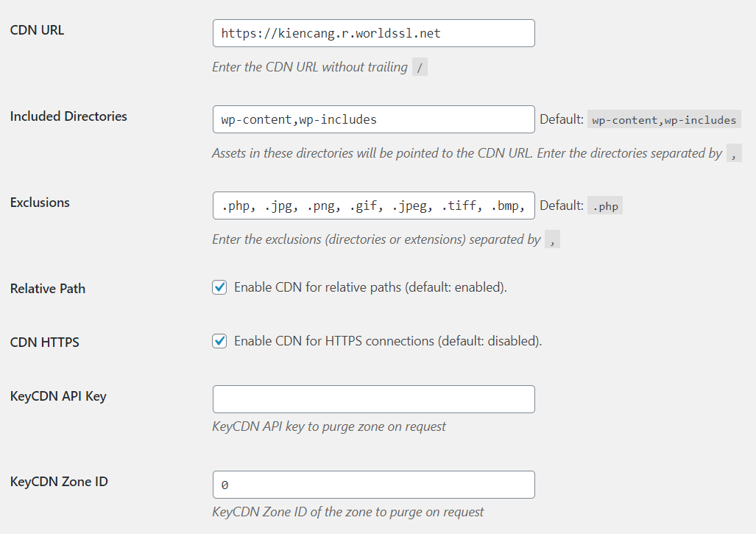The width and height of the screenshot is (756, 534).
Task: Click the default wp-content,wp-includes badge
Action: point(663,119)
